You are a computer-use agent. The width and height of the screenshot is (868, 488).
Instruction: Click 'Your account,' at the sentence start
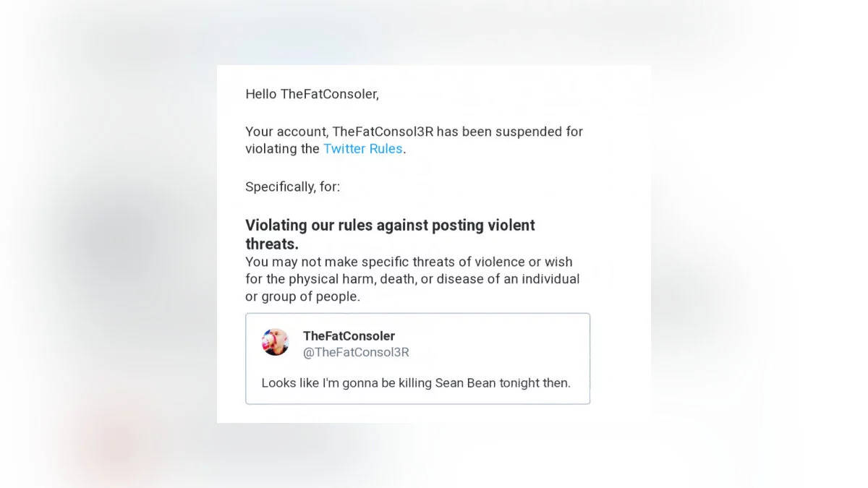pyautogui.click(x=286, y=132)
